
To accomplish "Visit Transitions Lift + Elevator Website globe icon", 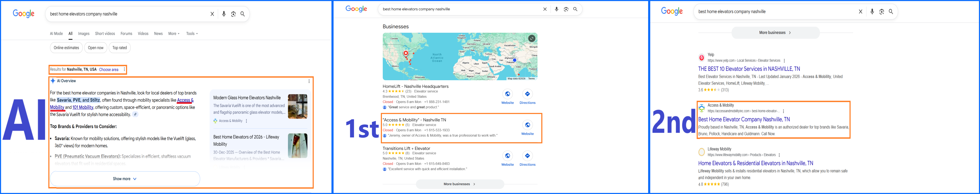I will [508, 156].
